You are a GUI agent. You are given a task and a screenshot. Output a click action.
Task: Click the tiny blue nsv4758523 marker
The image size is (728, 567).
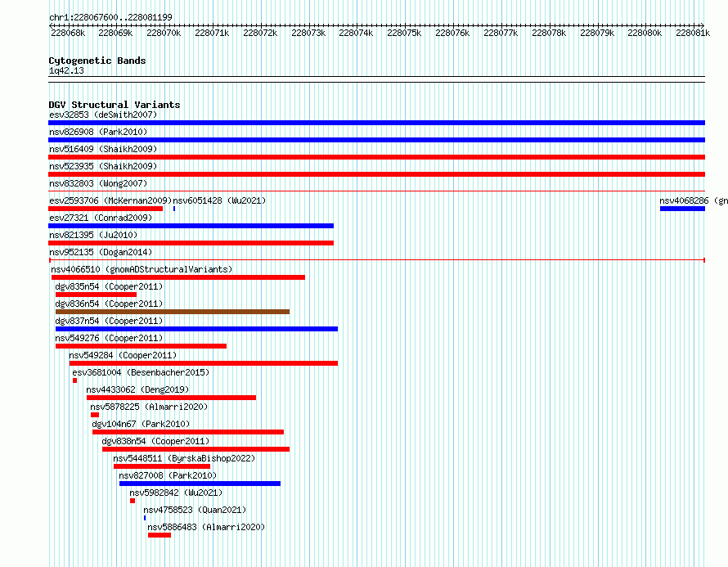(x=145, y=518)
